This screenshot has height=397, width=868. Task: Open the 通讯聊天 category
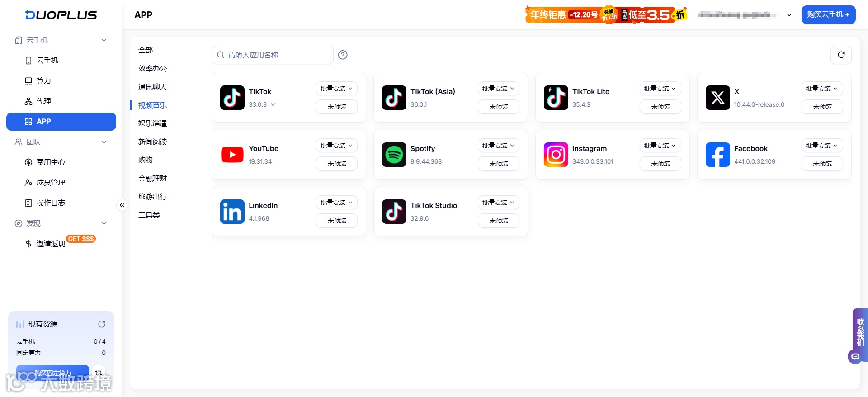point(152,87)
